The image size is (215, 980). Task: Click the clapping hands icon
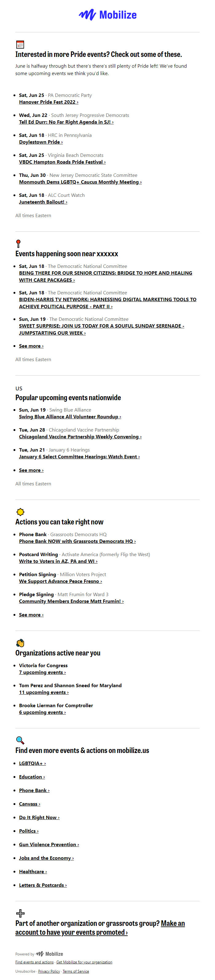pos(21,643)
